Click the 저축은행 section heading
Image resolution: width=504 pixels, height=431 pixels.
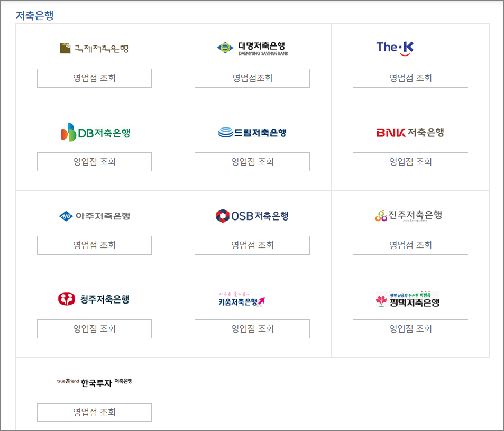click(35, 15)
